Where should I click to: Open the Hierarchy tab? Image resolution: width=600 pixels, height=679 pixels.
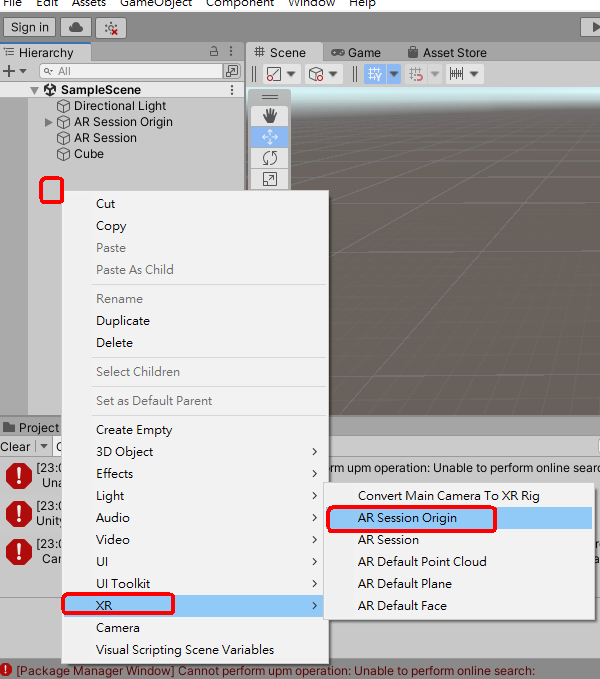(x=45, y=52)
